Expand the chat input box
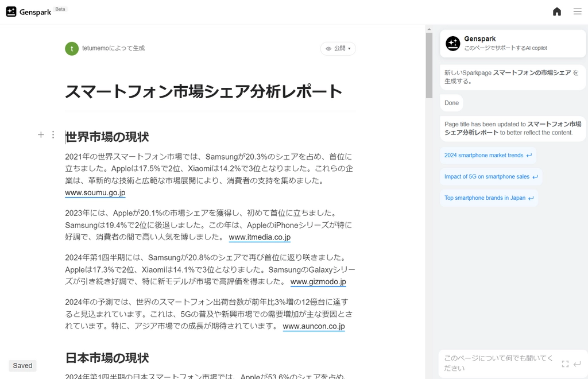Screen dimensions: 588x379 pos(565,363)
